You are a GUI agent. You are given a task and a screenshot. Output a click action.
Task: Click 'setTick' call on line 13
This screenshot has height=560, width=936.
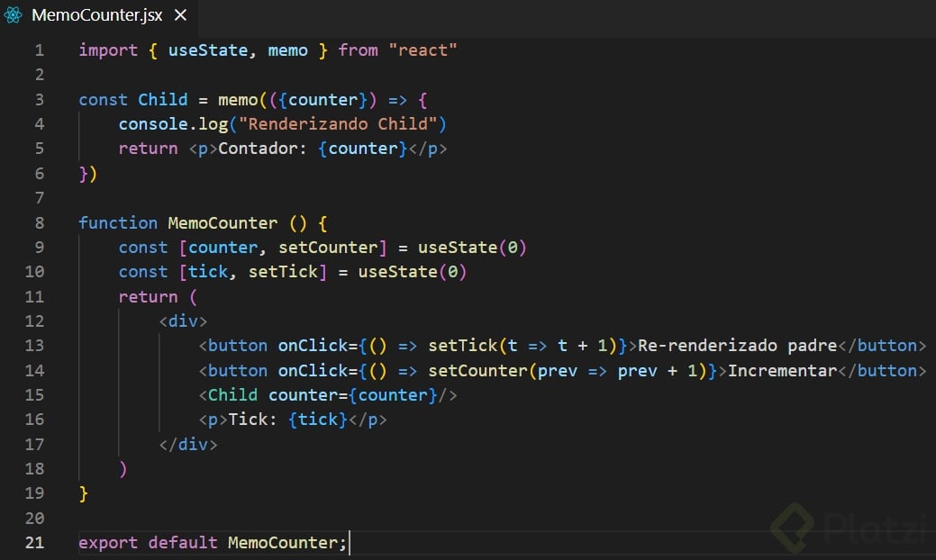pos(463,346)
